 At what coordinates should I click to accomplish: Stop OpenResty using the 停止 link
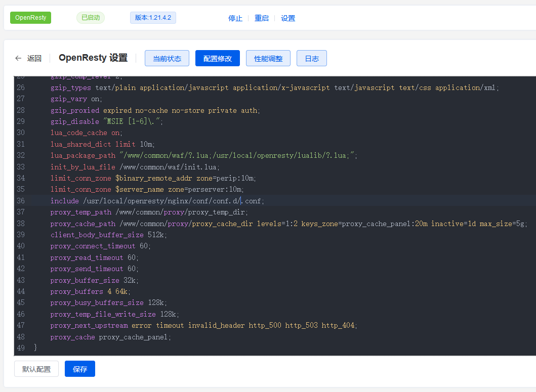coord(235,18)
